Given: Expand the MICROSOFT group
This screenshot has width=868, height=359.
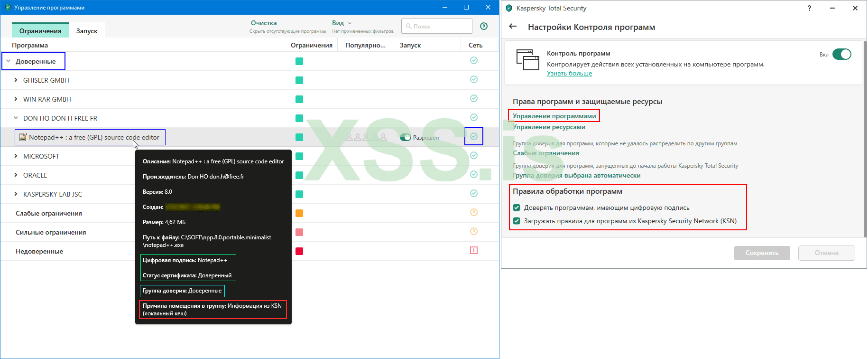Looking at the screenshot, I should pyautogui.click(x=16, y=156).
